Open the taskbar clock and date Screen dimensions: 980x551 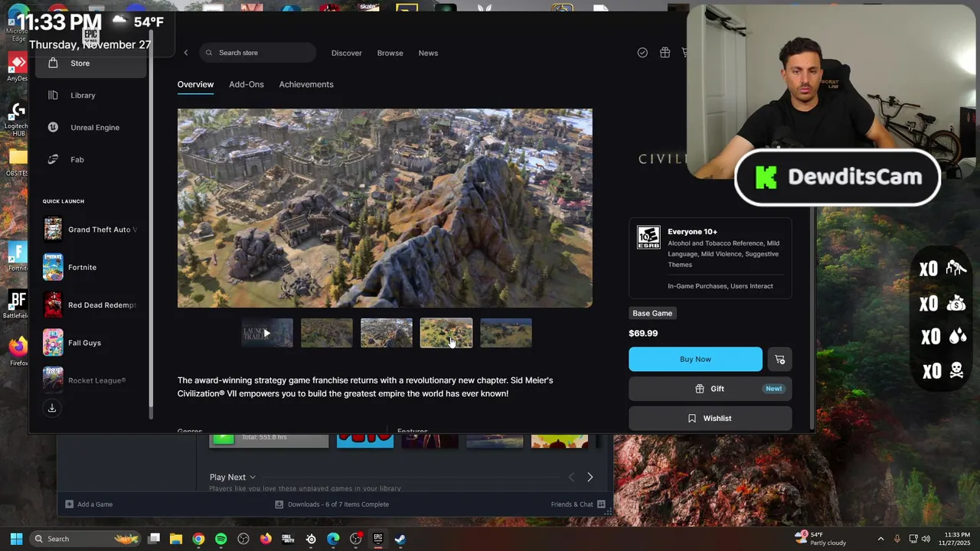point(956,539)
